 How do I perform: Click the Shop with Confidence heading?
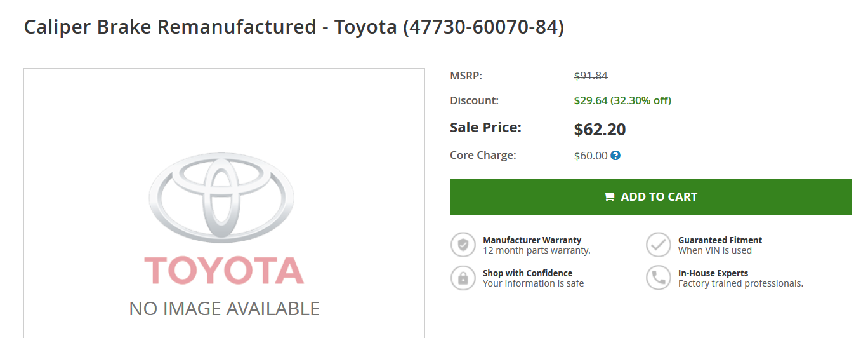[527, 273]
